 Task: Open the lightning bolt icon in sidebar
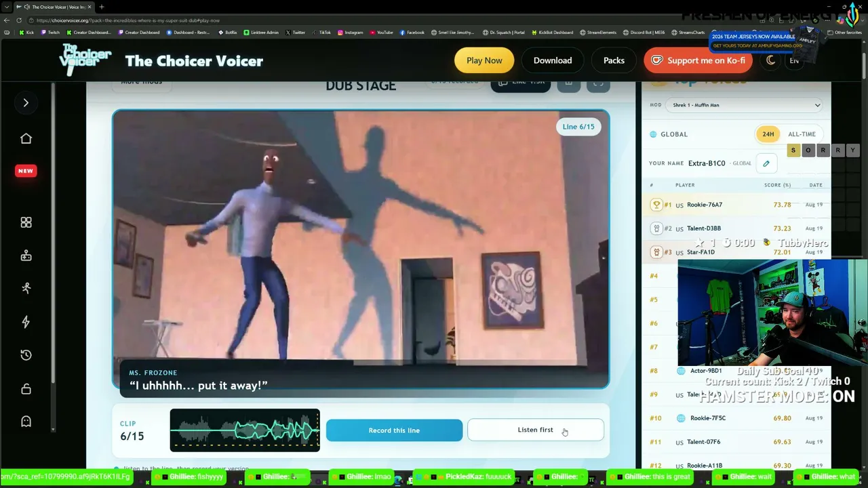click(x=26, y=322)
